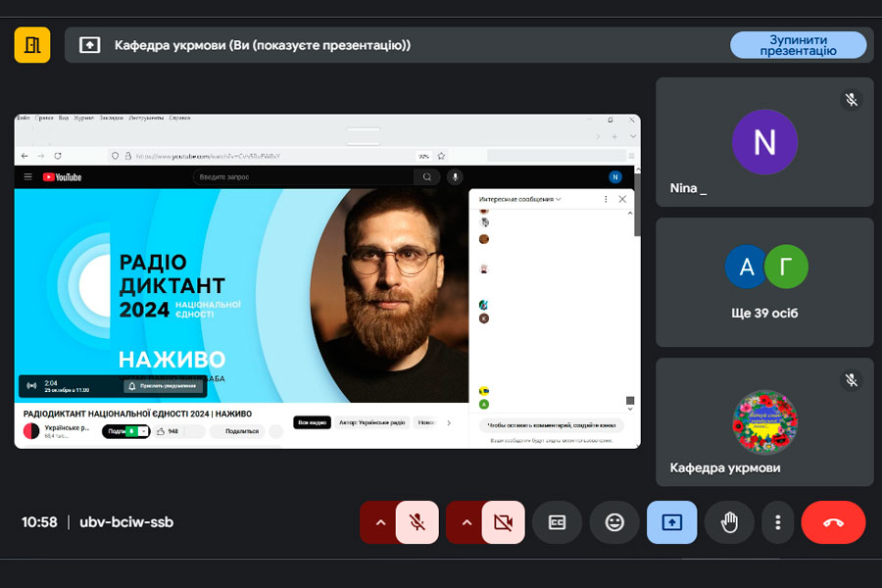Click the browser back arrow
This screenshot has height=588, width=882.
(24, 156)
